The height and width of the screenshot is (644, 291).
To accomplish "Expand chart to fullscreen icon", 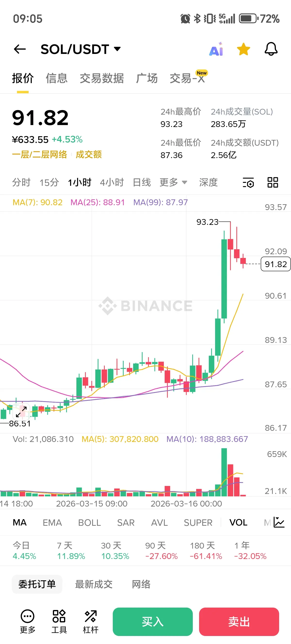I will tap(21, 412).
